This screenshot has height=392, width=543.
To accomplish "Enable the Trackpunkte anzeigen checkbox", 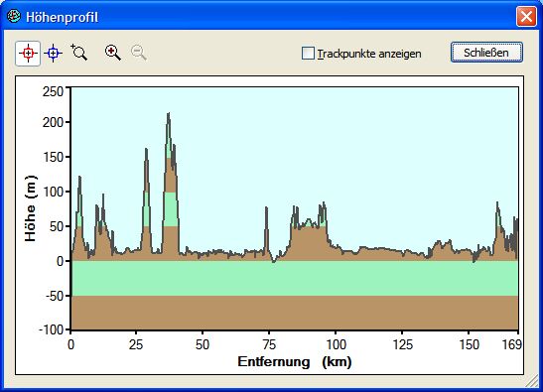I will [308, 54].
